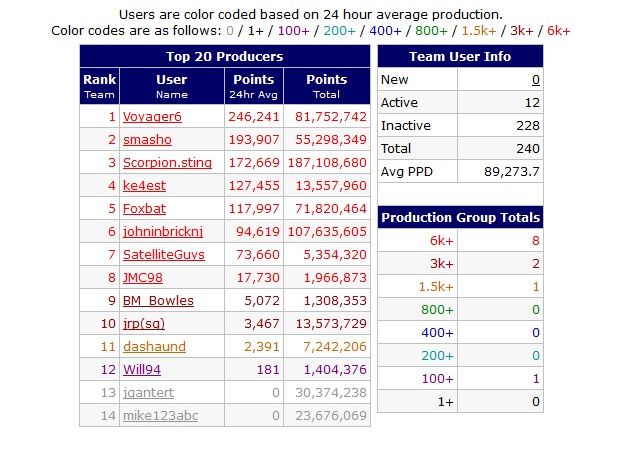Click the Top 20 Producers header
632x449 pixels.
(224, 57)
